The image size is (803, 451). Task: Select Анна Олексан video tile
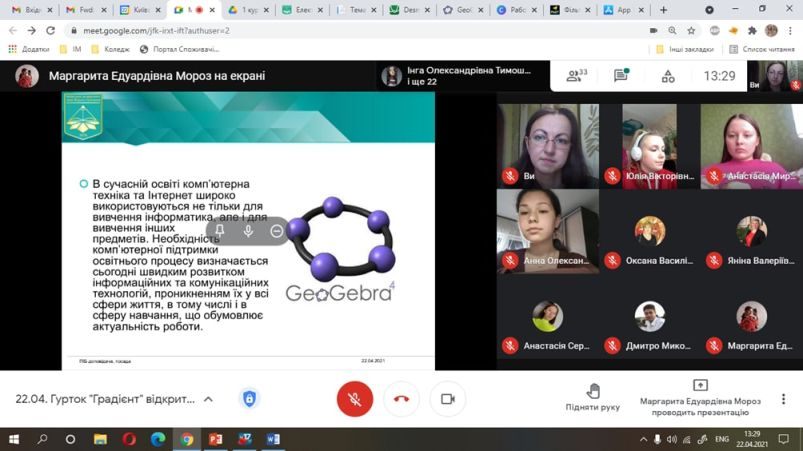[x=547, y=231]
